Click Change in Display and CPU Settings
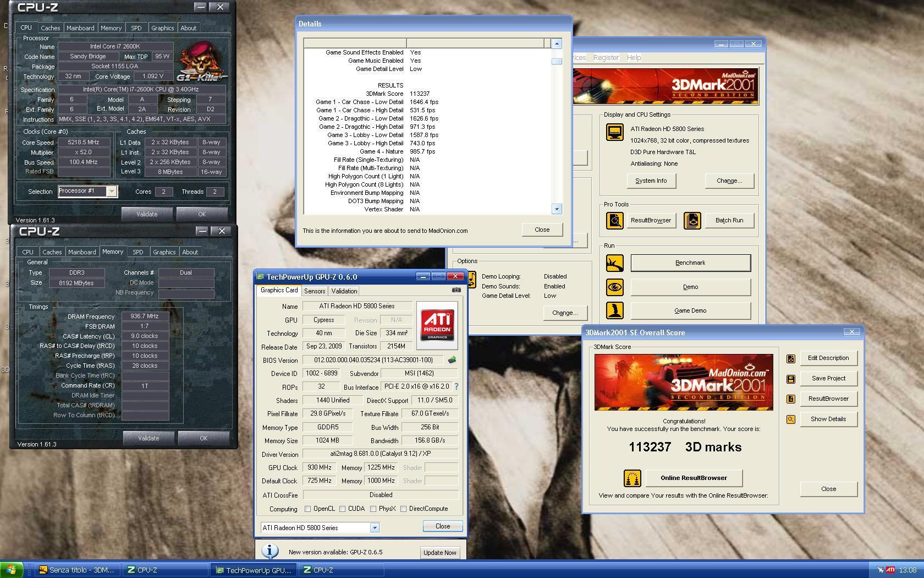The image size is (924, 578). [729, 181]
